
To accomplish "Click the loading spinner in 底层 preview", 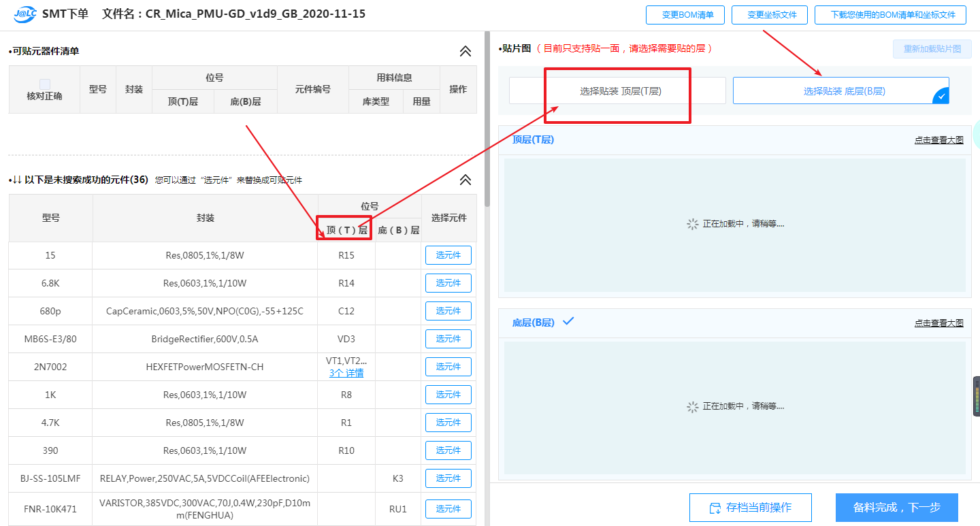I will click(692, 406).
